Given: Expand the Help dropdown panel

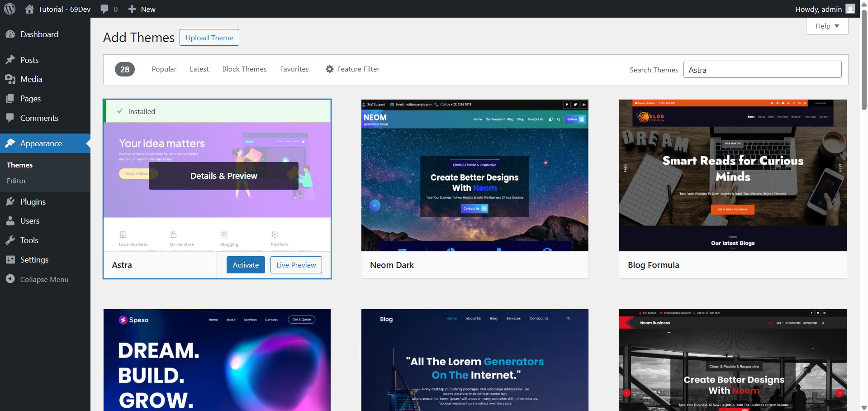Looking at the screenshot, I should click(827, 26).
